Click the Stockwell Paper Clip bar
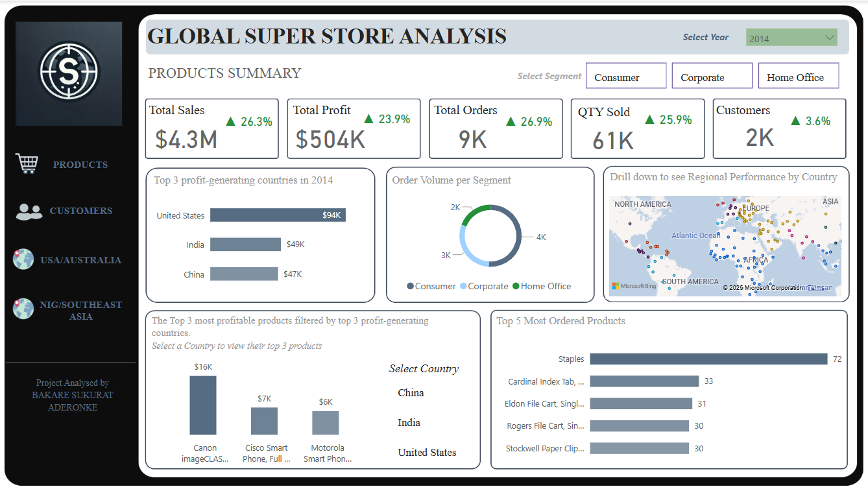Viewport: 868px width, 489px height. coord(639,448)
